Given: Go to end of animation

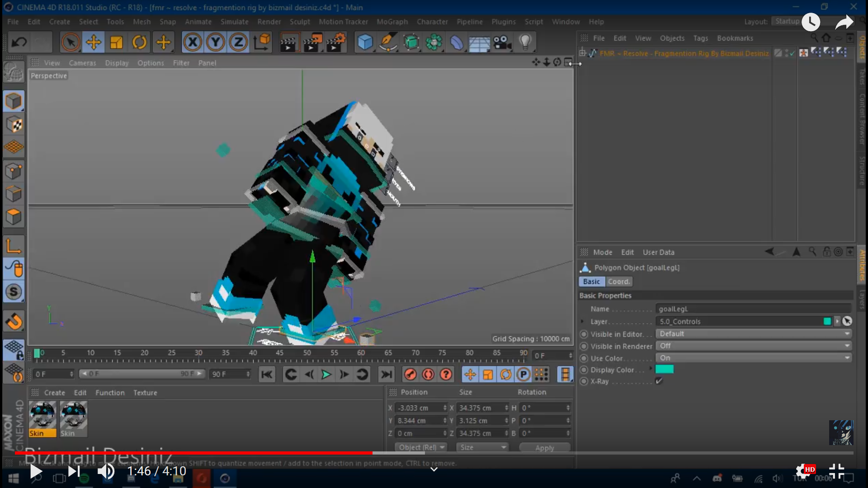Looking at the screenshot, I should 387,375.
